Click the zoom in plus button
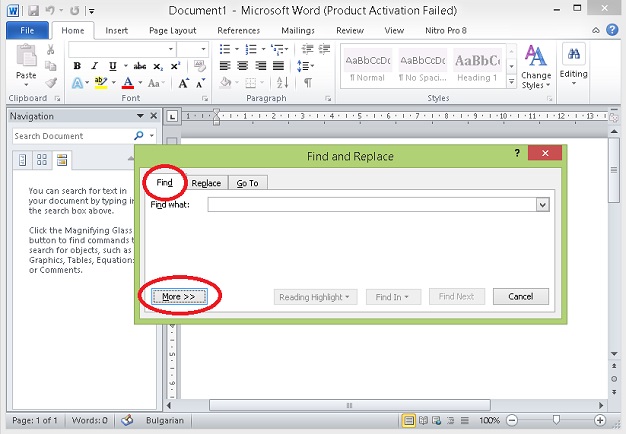 tap(599, 421)
